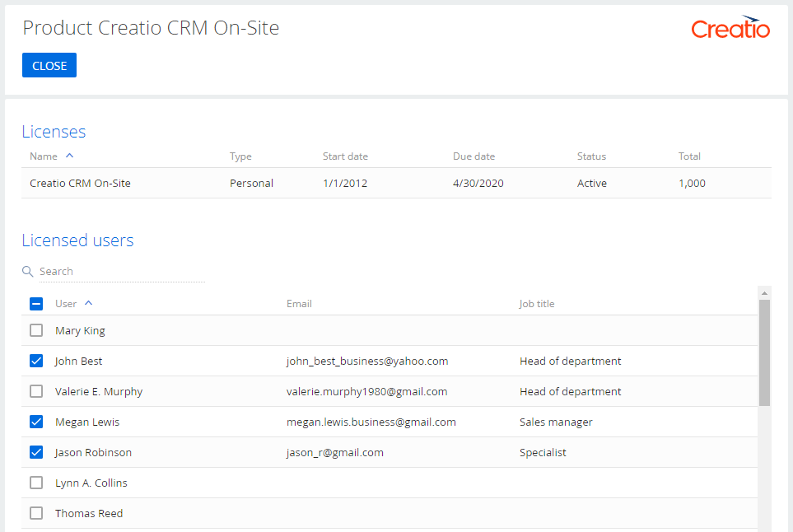Click the Sales manager job title
793x532 pixels.
pos(556,422)
